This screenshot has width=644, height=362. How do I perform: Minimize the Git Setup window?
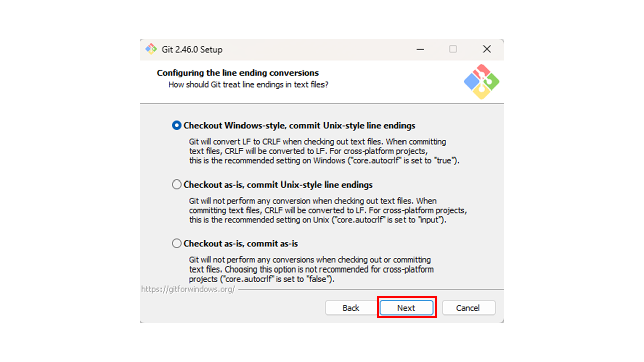(x=420, y=49)
